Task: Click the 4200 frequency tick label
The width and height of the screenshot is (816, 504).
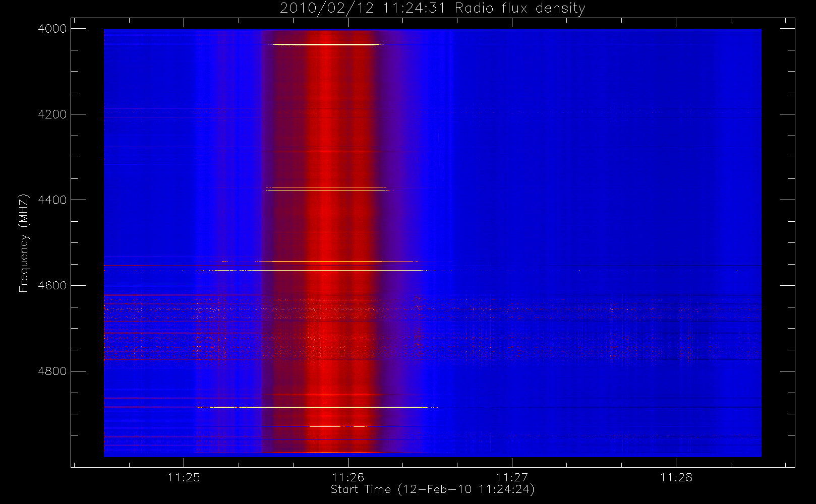Action: pos(52,114)
